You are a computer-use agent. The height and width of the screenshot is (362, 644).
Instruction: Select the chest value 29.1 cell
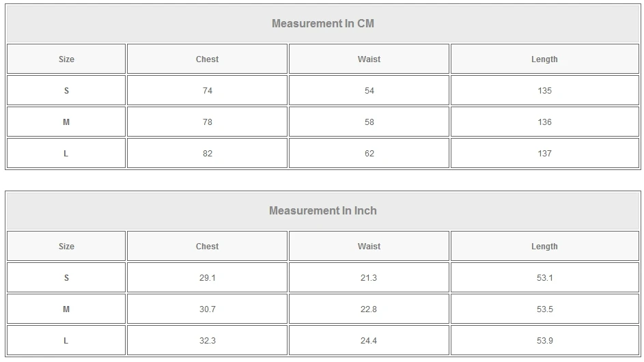207,278
